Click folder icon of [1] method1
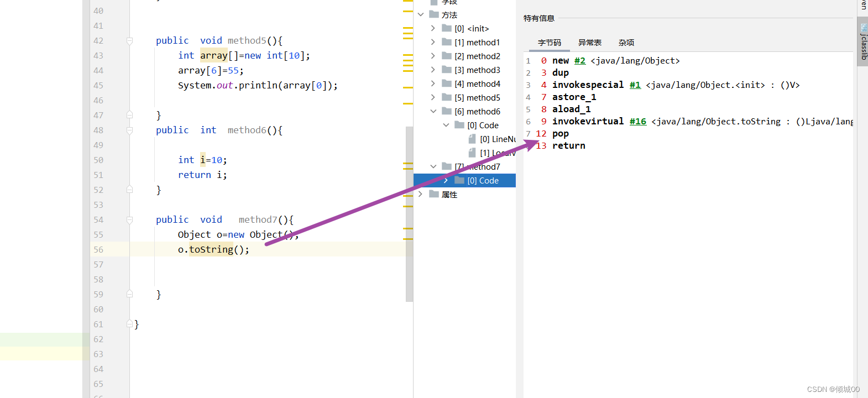This screenshot has width=868, height=398. coord(447,42)
